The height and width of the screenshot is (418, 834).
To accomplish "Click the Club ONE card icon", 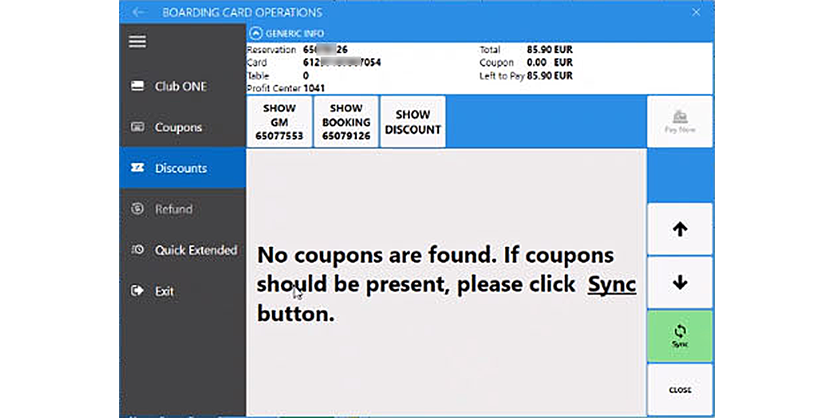I will [x=138, y=87].
